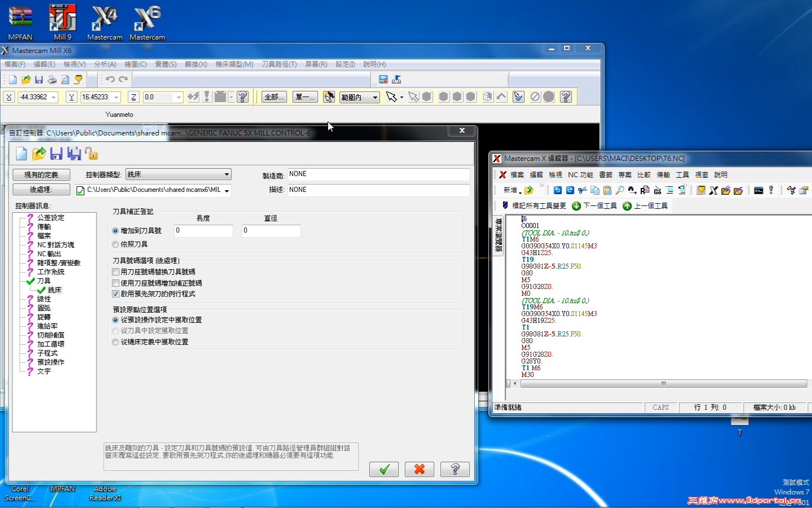Screen dimensions: 812x508
Task: Select the 增加到刀具號 radio button
Action: [116, 231]
